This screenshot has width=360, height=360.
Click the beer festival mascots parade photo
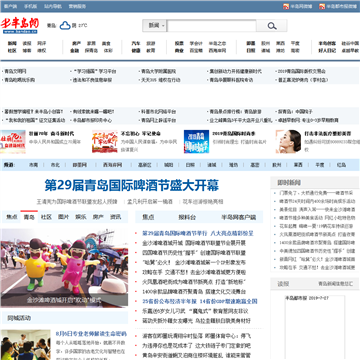pyautogui.click(x=64, y=268)
